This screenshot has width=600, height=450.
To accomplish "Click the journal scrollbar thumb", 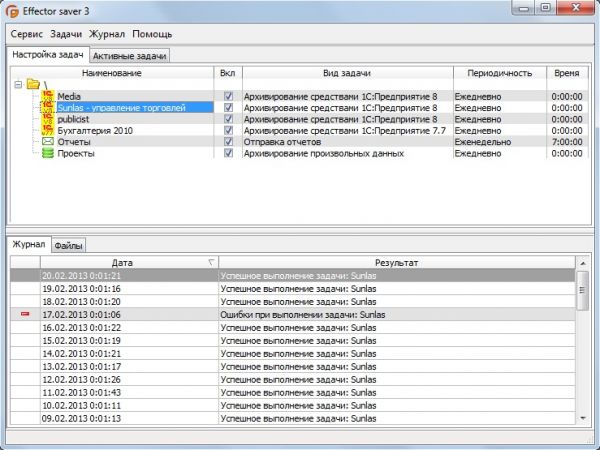I will [x=582, y=290].
